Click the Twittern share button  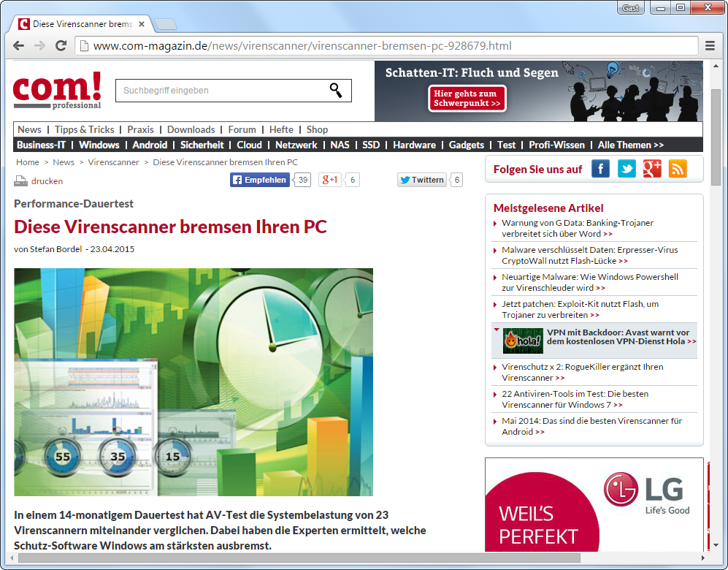[x=421, y=180]
